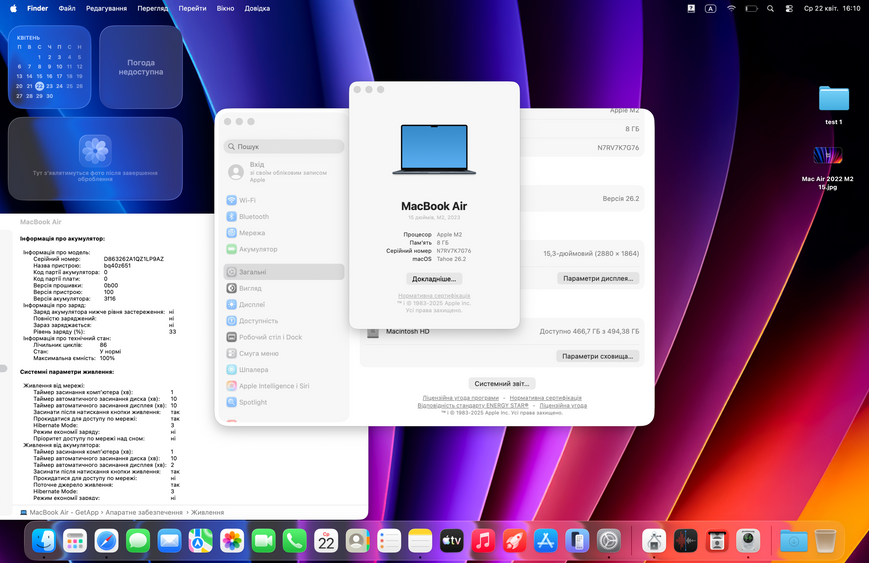869x563 pixels.
Task: Focus the Пошук search field in Settings
Action: tap(284, 146)
